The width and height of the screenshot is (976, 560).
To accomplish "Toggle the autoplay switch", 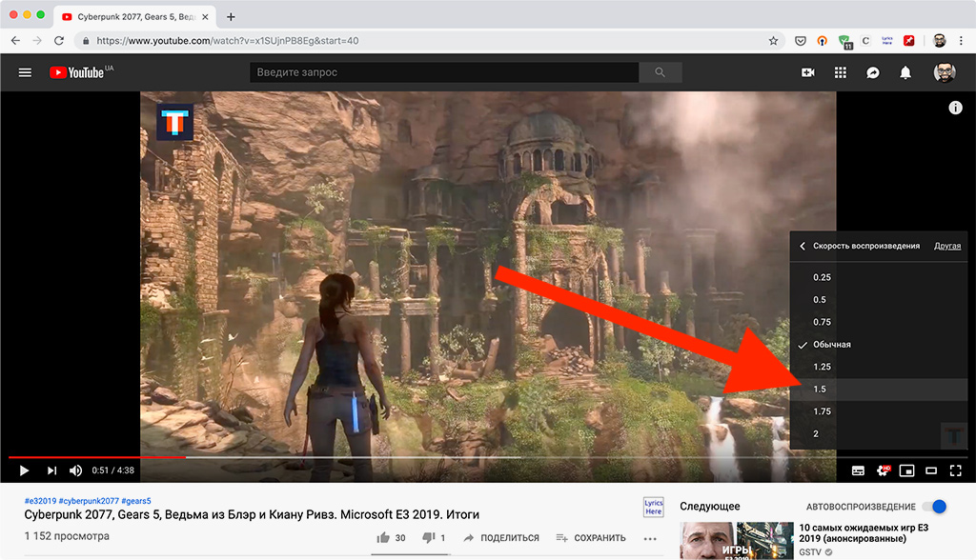I will click(934, 507).
